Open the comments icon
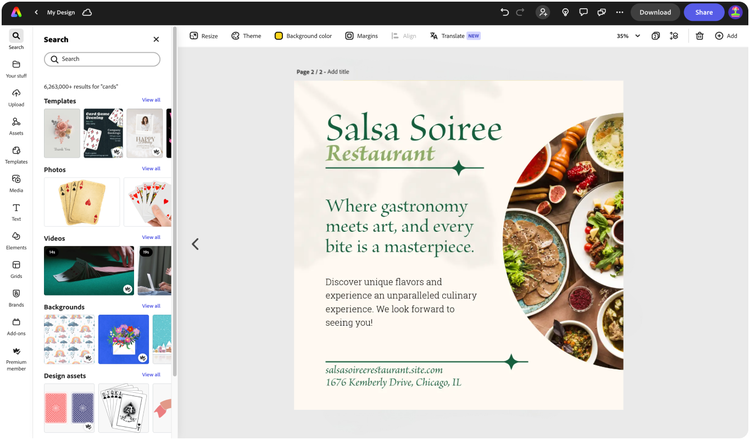 [583, 12]
